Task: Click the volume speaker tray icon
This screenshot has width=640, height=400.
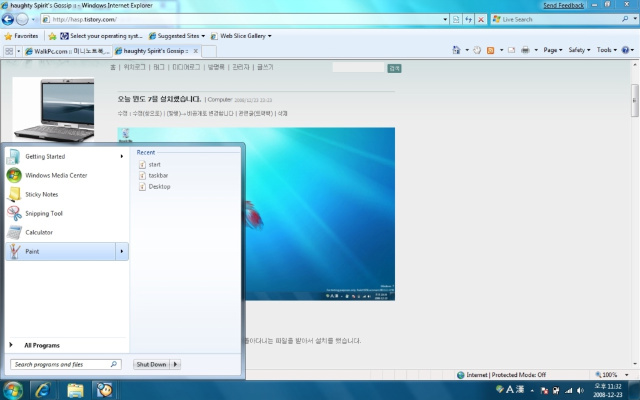Action: click(580, 391)
